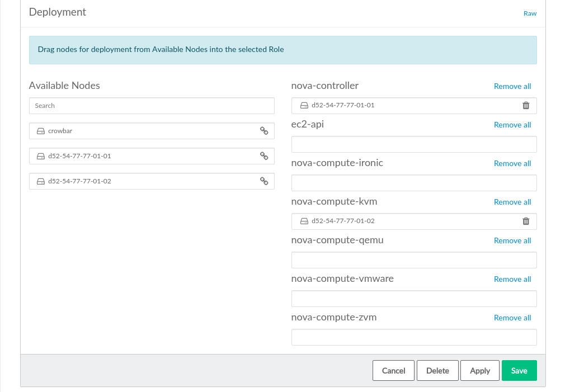Click the link icon next to crowbar node
The image size is (565, 392).
tap(264, 131)
